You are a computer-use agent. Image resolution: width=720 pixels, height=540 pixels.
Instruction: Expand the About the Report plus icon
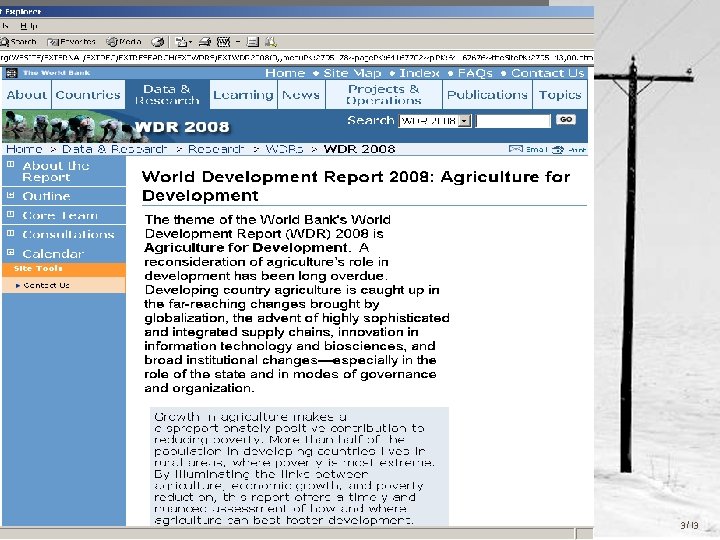pyautogui.click(x=11, y=164)
